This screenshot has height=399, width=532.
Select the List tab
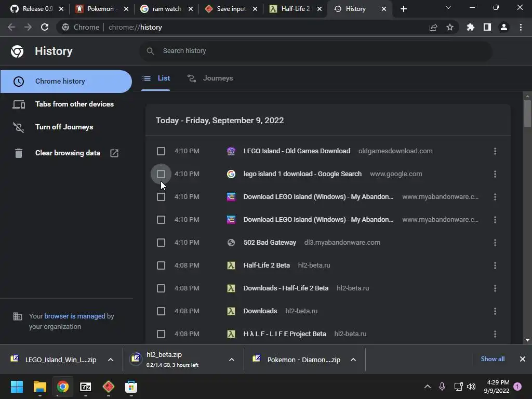tap(156, 78)
